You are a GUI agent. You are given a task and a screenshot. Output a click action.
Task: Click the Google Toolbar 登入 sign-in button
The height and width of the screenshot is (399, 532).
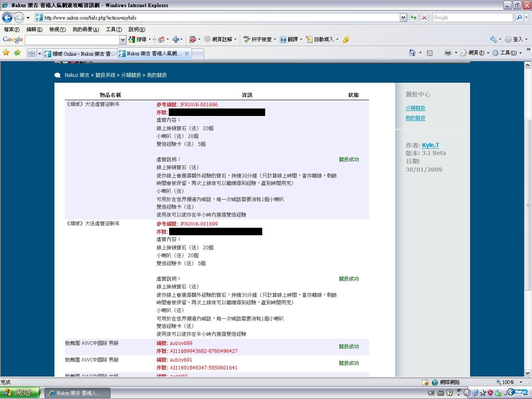point(514,39)
